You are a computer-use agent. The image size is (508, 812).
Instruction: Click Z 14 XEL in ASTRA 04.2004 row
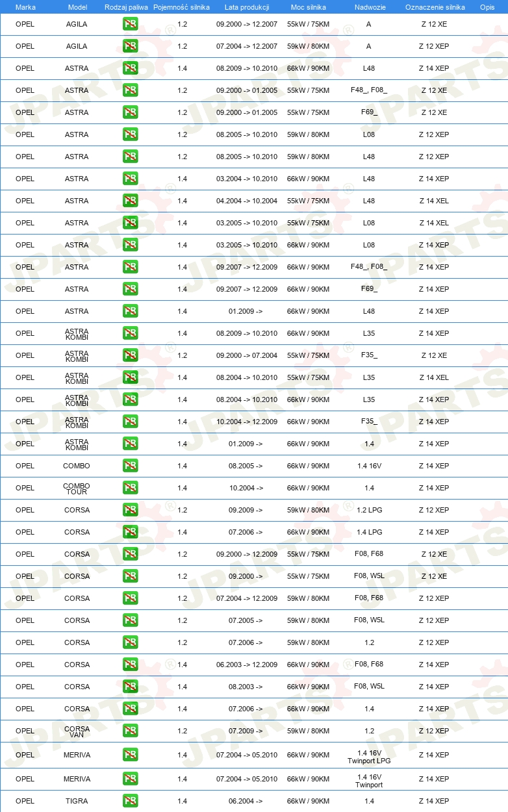(x=434, y=201)
